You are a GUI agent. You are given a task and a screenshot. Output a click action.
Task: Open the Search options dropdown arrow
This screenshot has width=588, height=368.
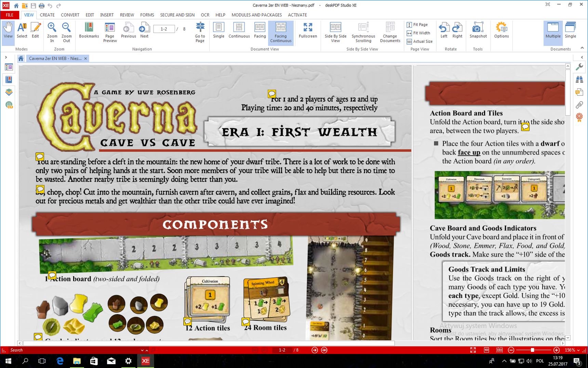click(x=142, y=350)
